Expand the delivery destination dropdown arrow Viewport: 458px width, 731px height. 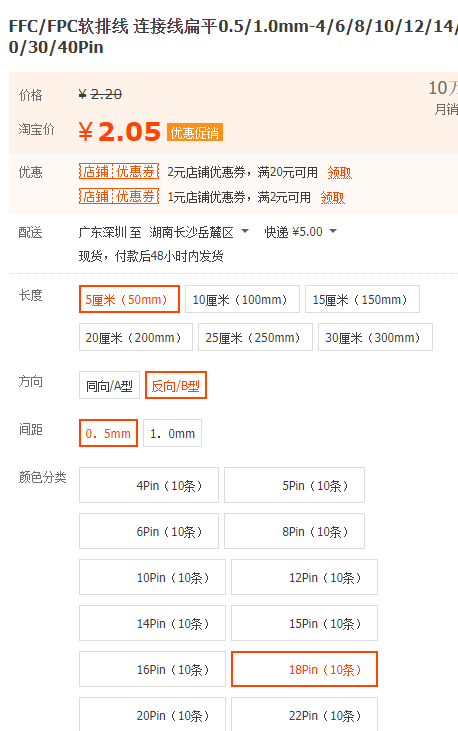[x=245, y=231]
